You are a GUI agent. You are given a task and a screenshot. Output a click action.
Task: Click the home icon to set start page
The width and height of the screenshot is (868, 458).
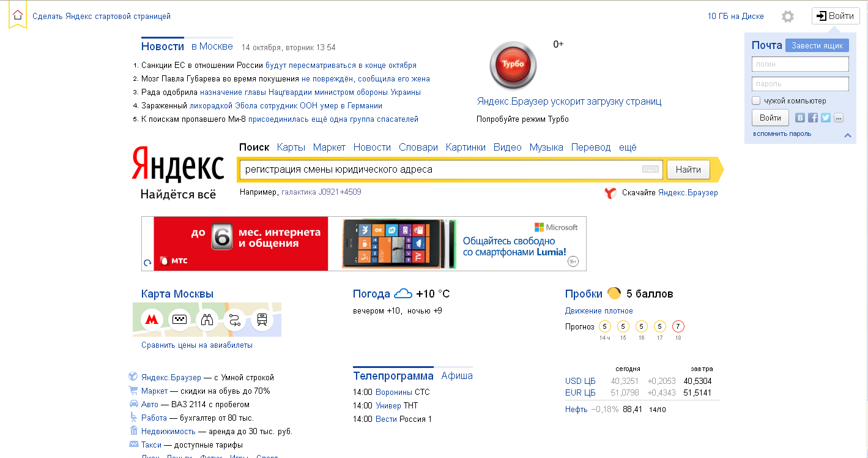click(18, 15)
